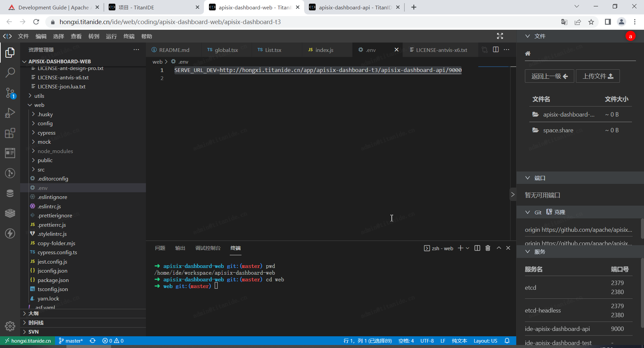Open the 终端 menu in menu bar

[x=129, y=36]
